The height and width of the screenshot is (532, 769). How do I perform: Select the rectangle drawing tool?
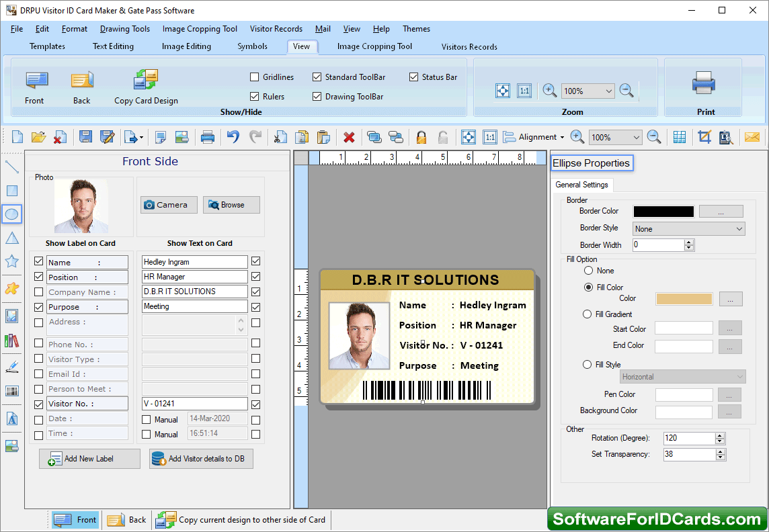click(x=12, y=191)
